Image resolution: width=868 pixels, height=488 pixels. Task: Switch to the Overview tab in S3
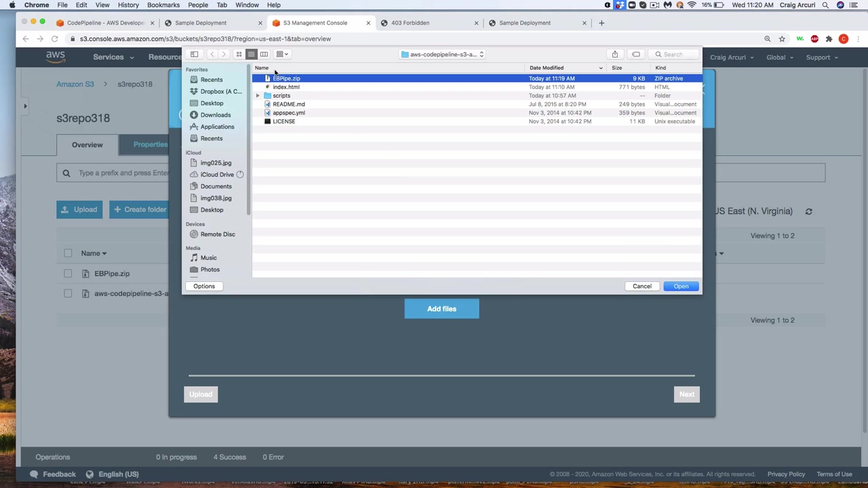pos(87,145)
